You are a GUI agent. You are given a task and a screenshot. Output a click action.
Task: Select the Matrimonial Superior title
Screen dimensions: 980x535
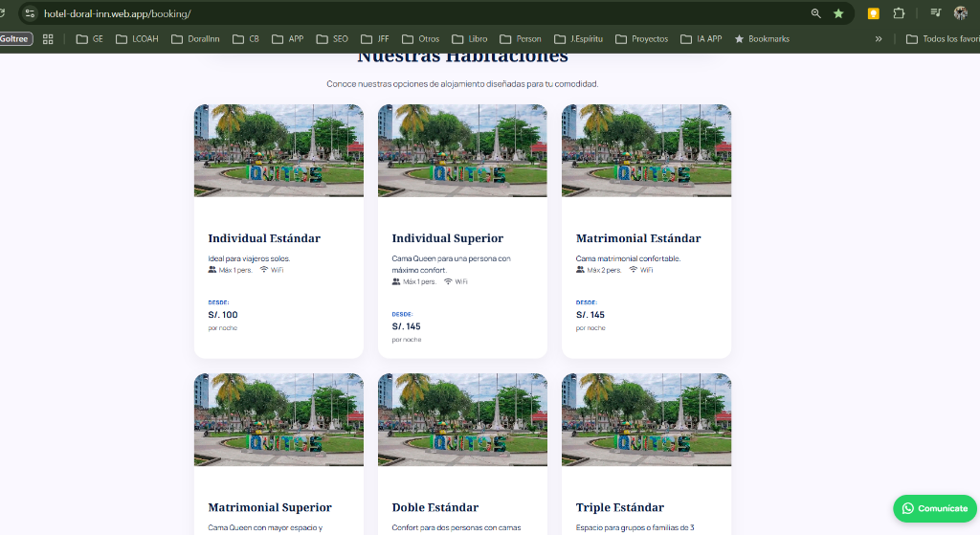coord(270,507)
